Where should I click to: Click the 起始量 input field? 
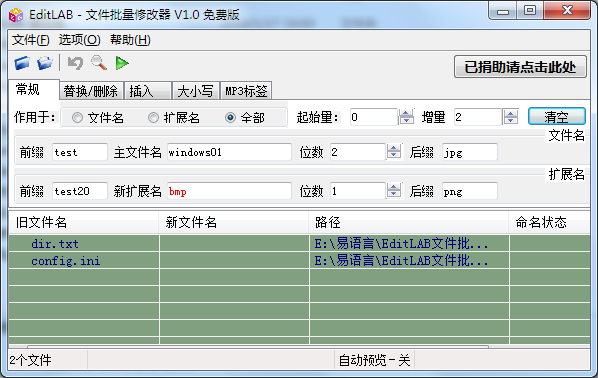pos(374,117)
